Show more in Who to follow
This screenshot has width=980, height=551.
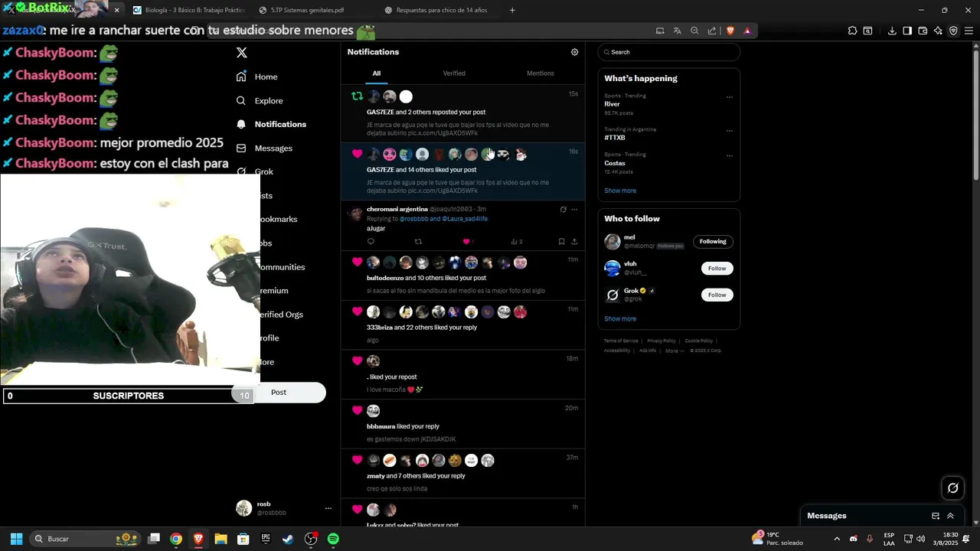pos(620,319)
